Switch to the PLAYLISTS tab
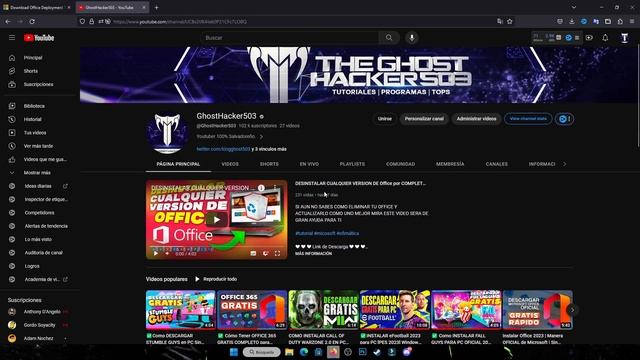Screen dimensions: 640x360 (352, 164)
